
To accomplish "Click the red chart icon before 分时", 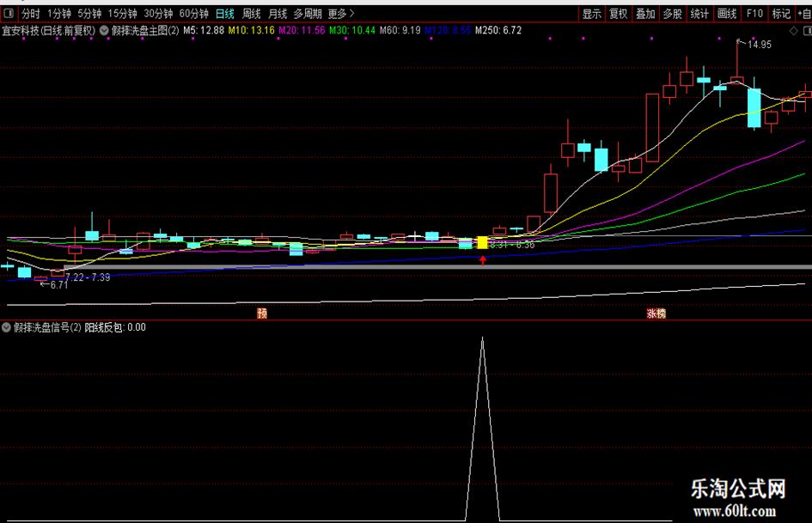I will [9, 14].
